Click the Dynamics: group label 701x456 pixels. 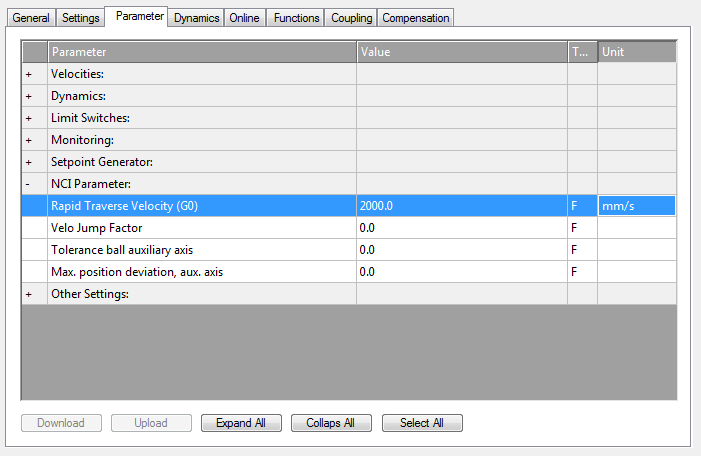point(78,96)
